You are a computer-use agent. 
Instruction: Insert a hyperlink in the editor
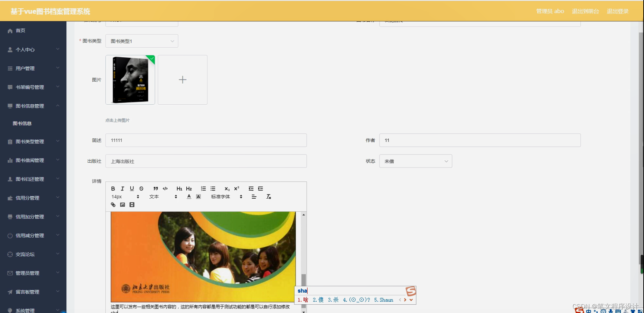[113, 205]
